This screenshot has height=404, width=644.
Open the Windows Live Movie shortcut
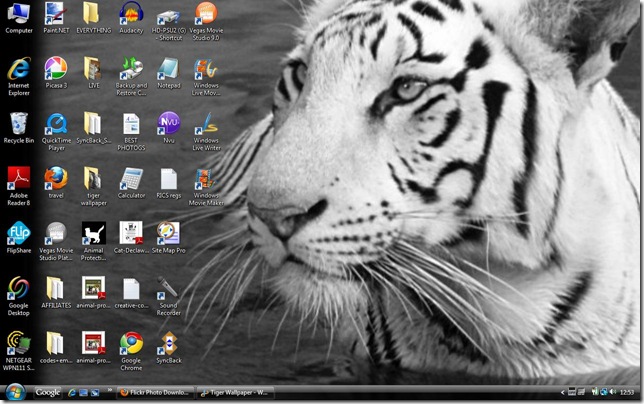(206, 76)
